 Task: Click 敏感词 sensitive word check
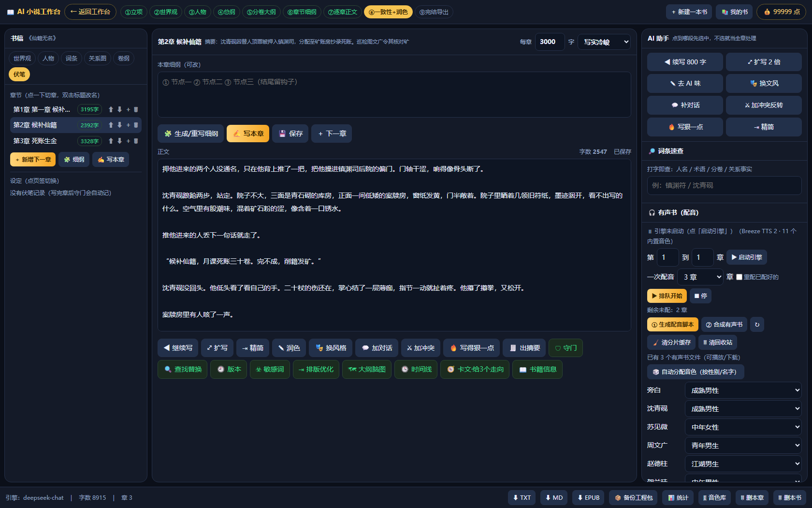coord(269,369)
